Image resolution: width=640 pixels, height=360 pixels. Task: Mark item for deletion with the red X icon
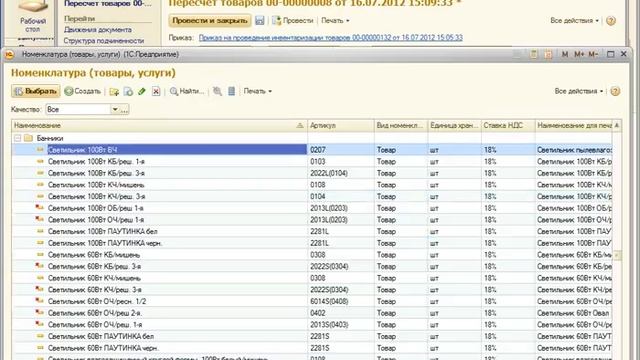(156, 91)
